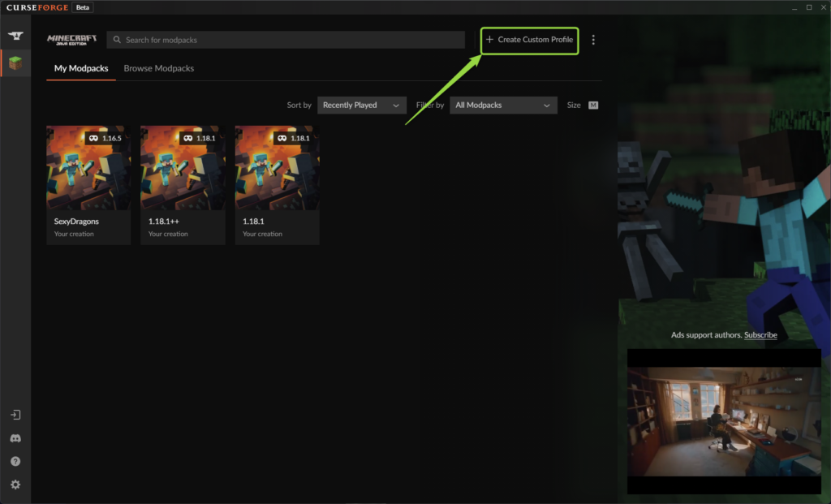Open the 1.18.1++ modpack thumbnail
Viewport: 831px width, 504px height.
tap(183, 167)
